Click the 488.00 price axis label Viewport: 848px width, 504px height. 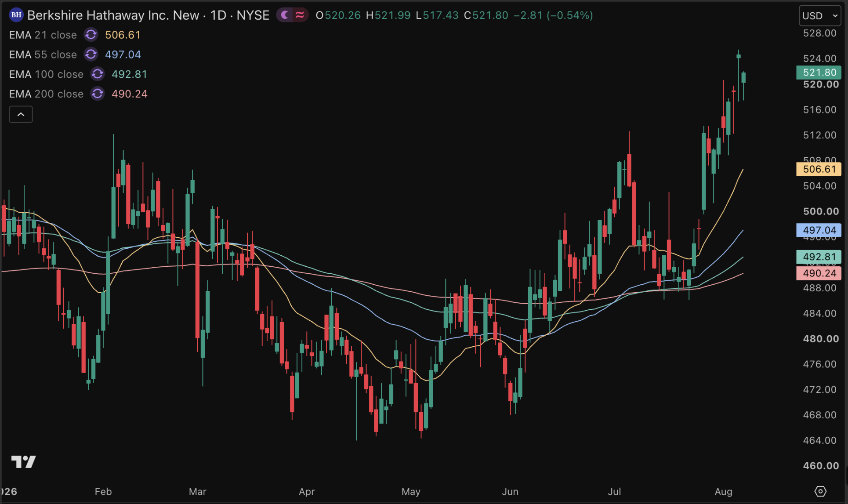[x=820, y=288]
